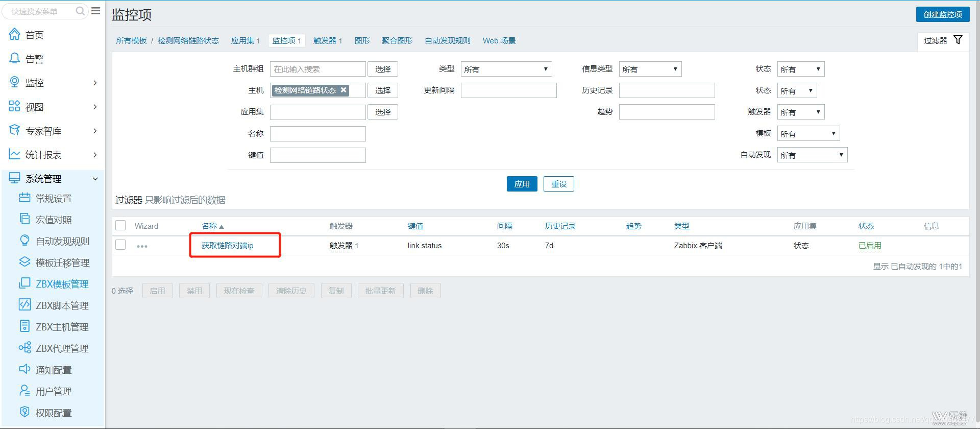Click the 视图 grid icon

[14, 106]
